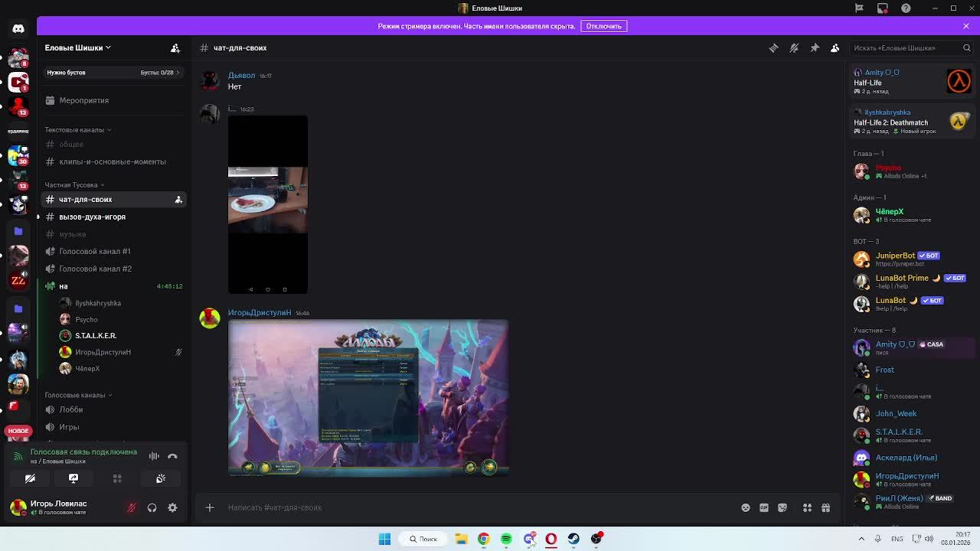Open the Quests flag icon in title bar
The height and width of the screenshot is (551, 980).
pos(859,8)
